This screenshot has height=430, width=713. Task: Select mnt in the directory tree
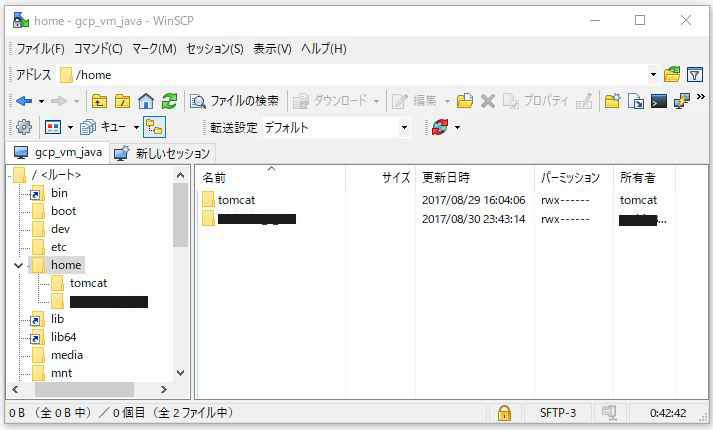click(61, 373)
